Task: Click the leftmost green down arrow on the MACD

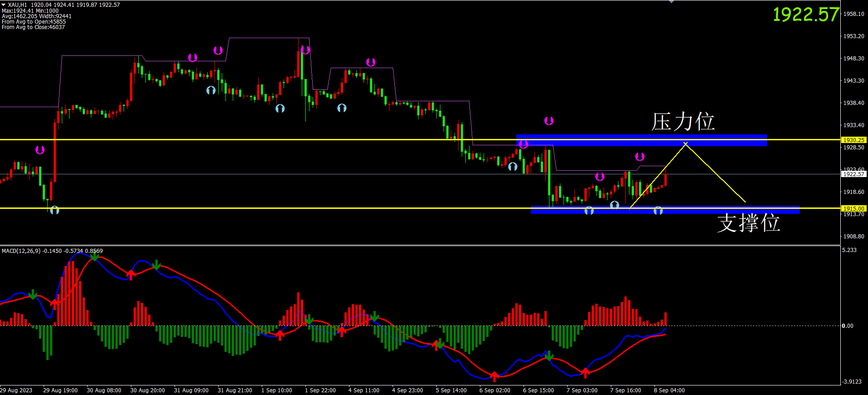Action: (33, 294)
